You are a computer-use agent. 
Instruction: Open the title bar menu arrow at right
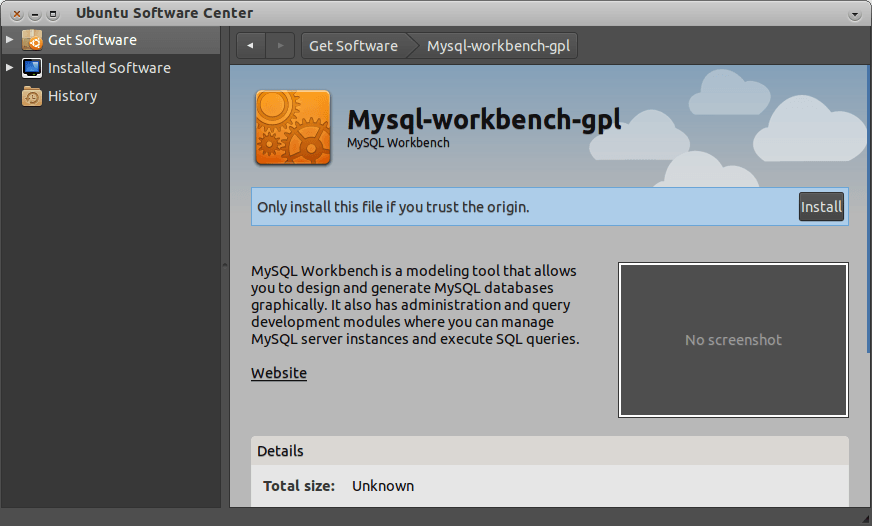pos(854,14)
